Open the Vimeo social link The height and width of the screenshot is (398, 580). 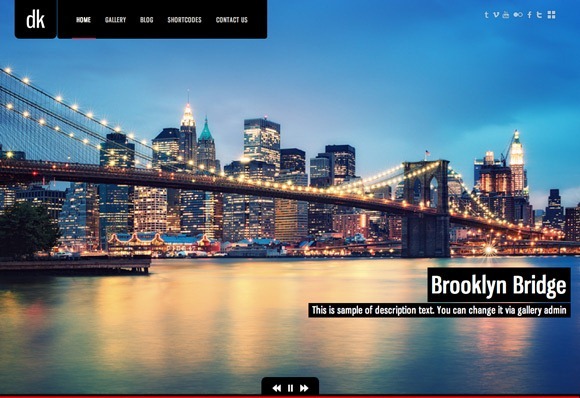[x=496, y=15]
